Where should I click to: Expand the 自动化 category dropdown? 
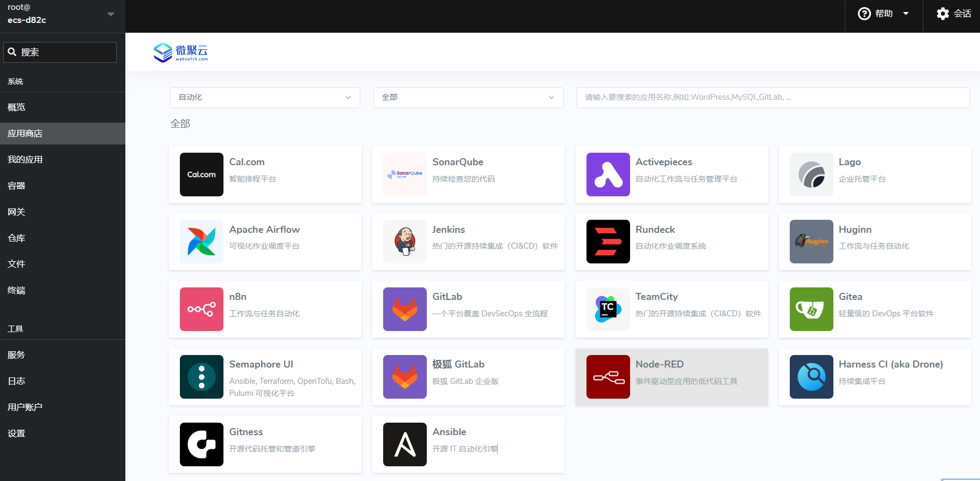[265, 98]
